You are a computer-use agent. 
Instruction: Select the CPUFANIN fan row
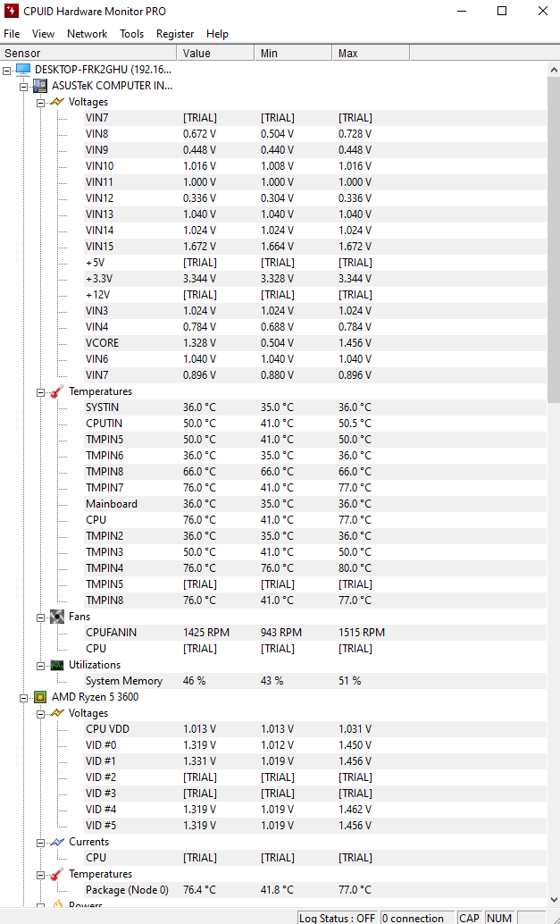[x=111, y=633]
